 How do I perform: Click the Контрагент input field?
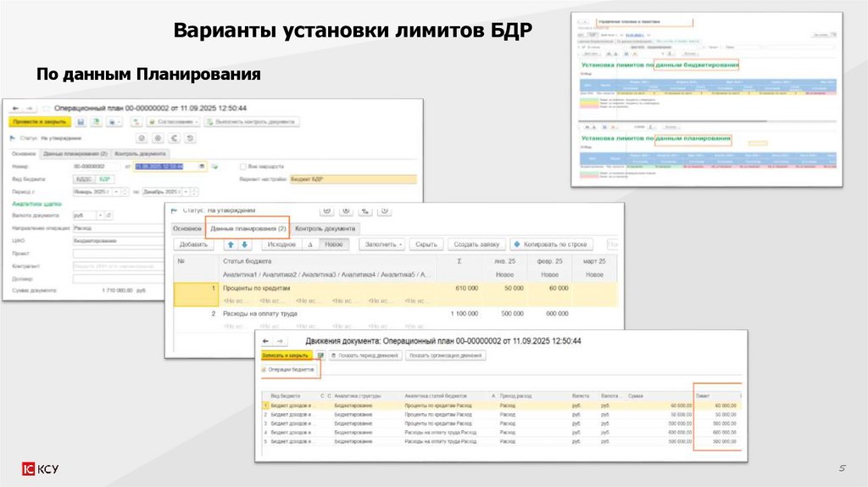119,266
